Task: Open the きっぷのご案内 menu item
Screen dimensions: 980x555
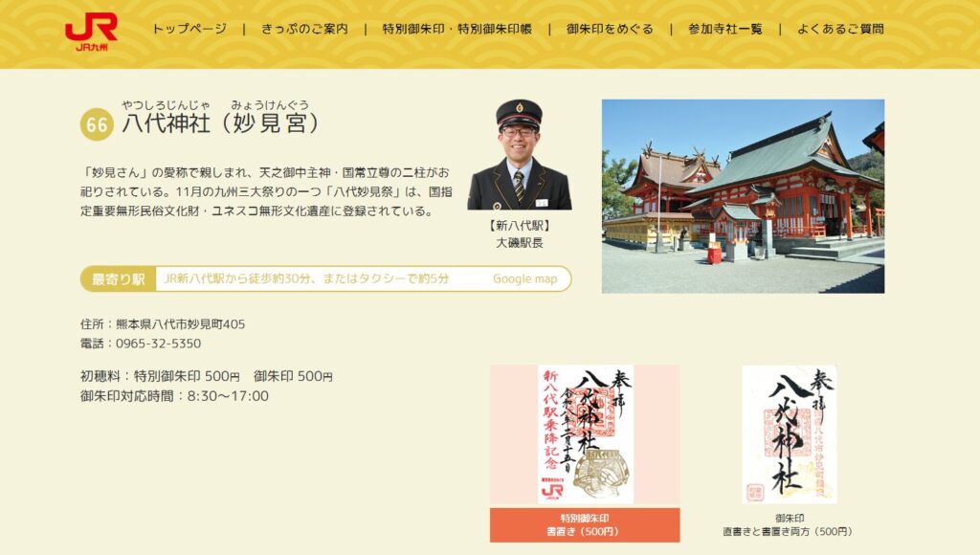Action: tap(304, 29)
